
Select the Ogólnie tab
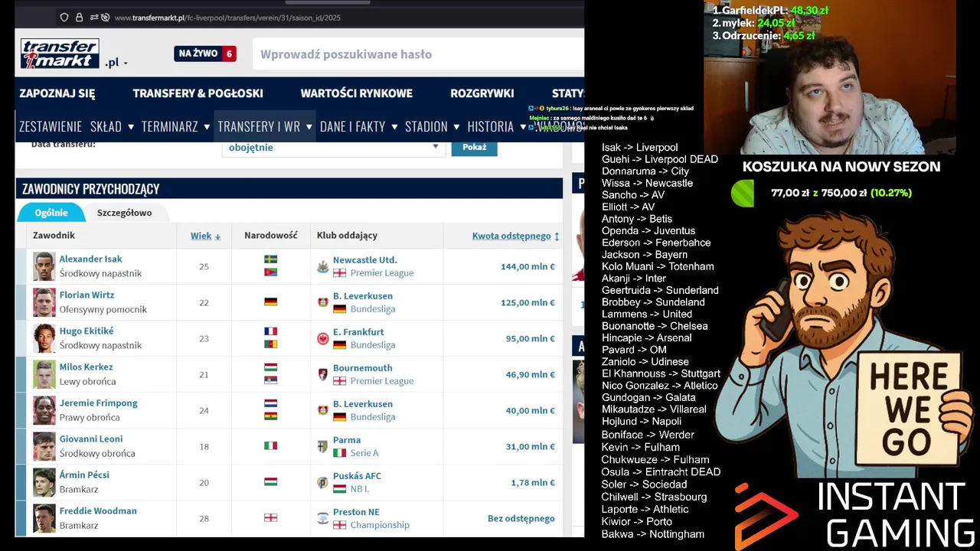click(x=51, y=213)
